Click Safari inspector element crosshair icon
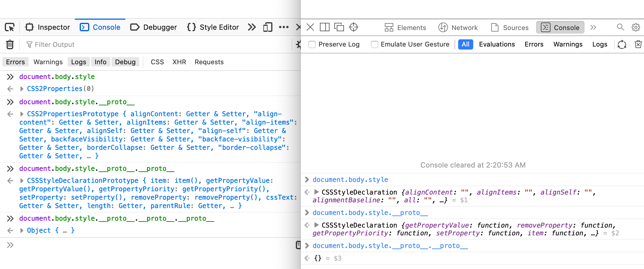The width and height of the screenshot is (644, 269). point(354,27)
